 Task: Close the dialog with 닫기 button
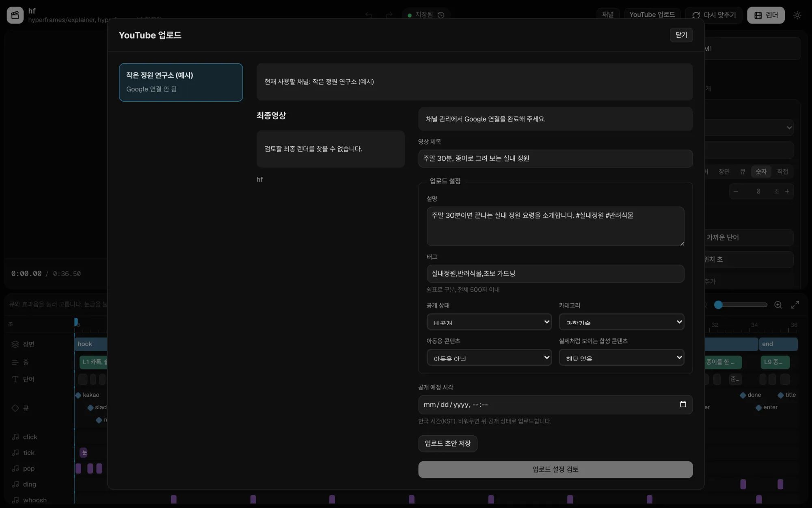tap(681, 35)
